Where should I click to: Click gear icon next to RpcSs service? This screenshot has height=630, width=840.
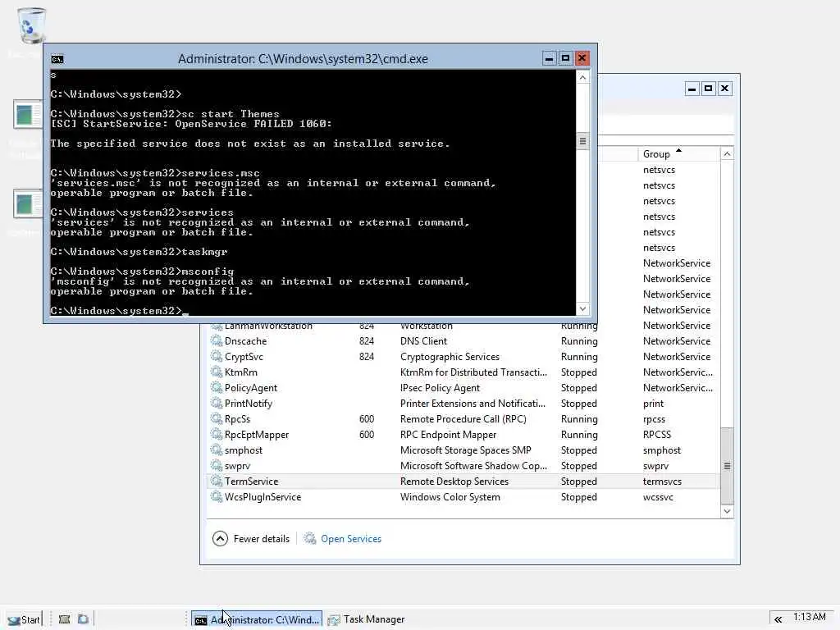tap(217, 418)
